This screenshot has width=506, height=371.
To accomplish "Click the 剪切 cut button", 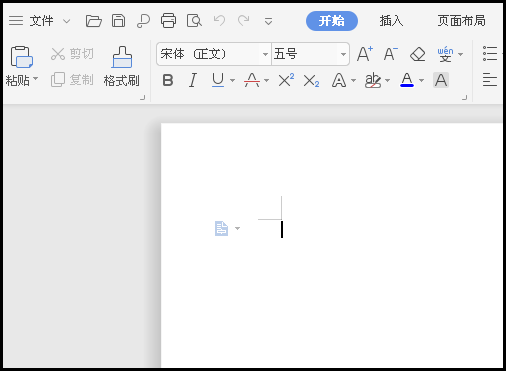I will 72,54.
